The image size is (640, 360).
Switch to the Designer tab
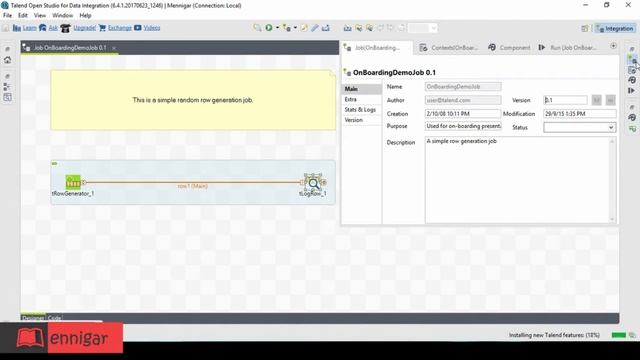pos(33,318)
